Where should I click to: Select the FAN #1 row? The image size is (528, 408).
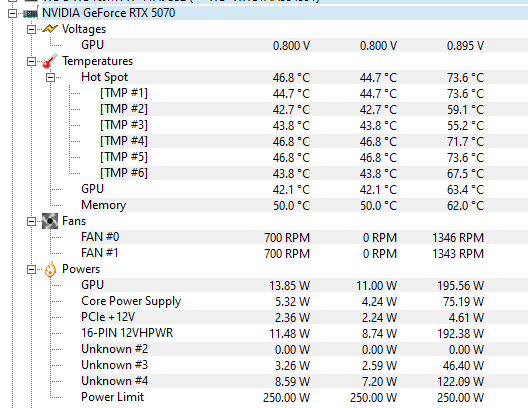click(304, 253)
